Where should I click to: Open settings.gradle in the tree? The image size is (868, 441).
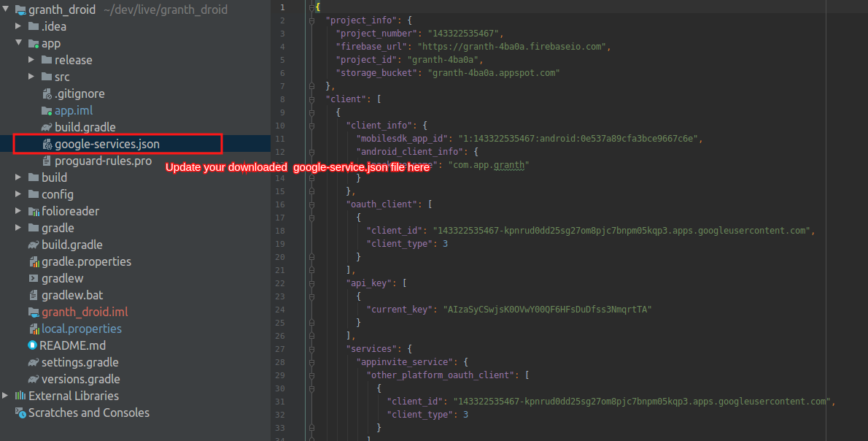(80, 362)
